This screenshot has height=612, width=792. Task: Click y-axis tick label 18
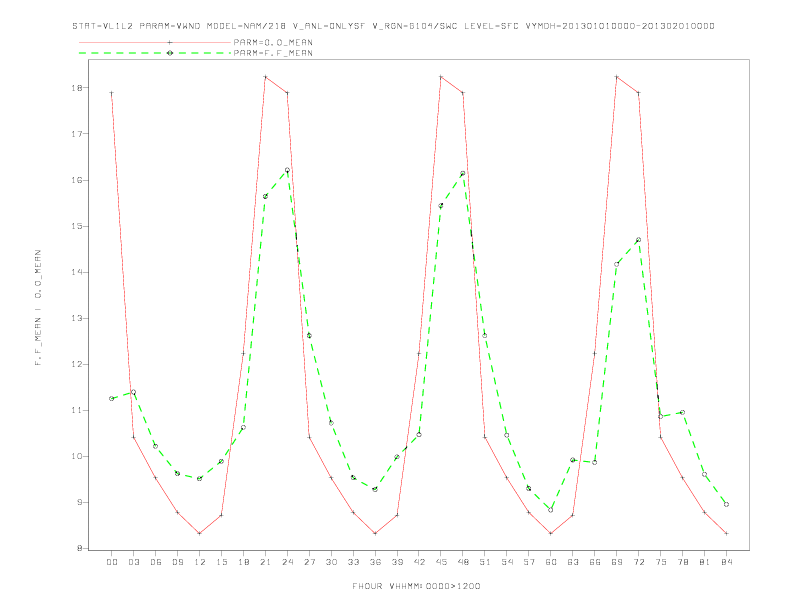tap(79, 87)
